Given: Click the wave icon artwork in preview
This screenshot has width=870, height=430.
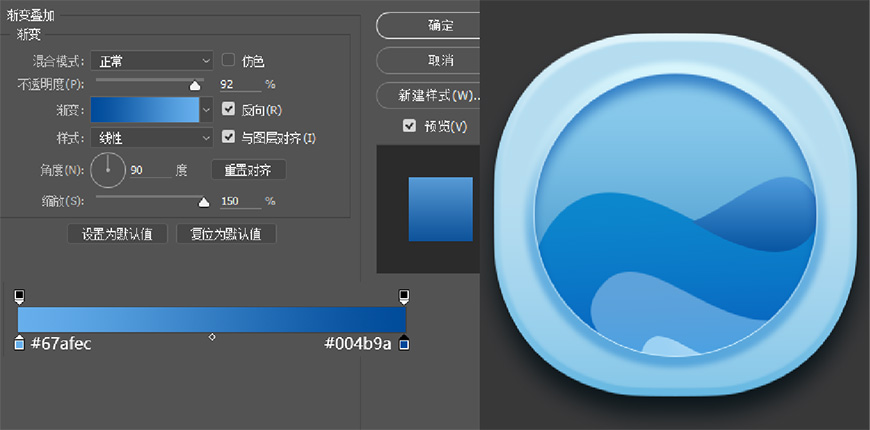Looking at the screenshot, I should 675,215.
